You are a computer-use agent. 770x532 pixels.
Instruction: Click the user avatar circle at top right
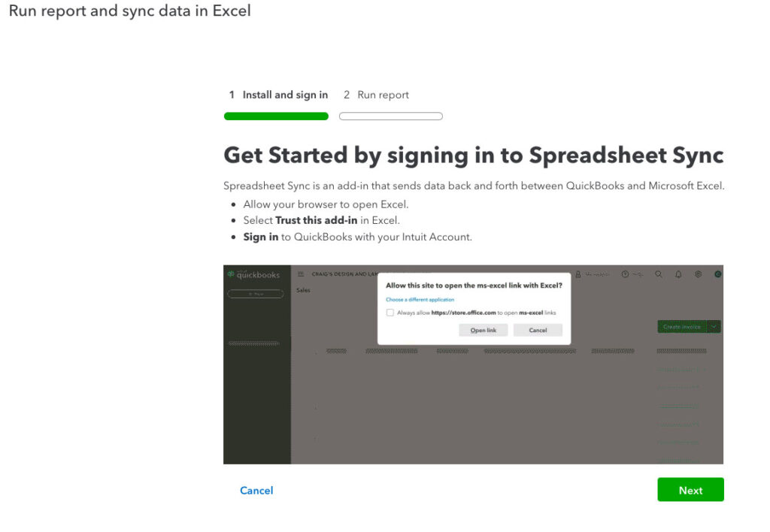[x=717, y=274]
